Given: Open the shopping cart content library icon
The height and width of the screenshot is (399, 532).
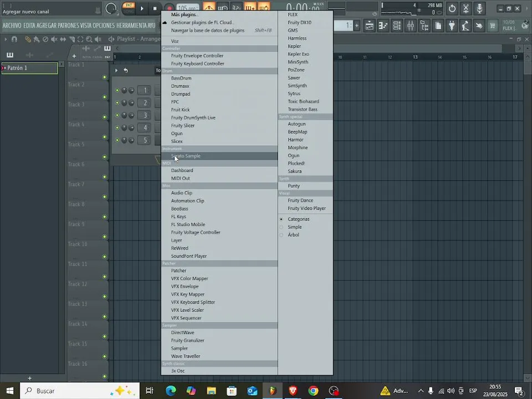Looking at the screenshot, I should (492, 26).
